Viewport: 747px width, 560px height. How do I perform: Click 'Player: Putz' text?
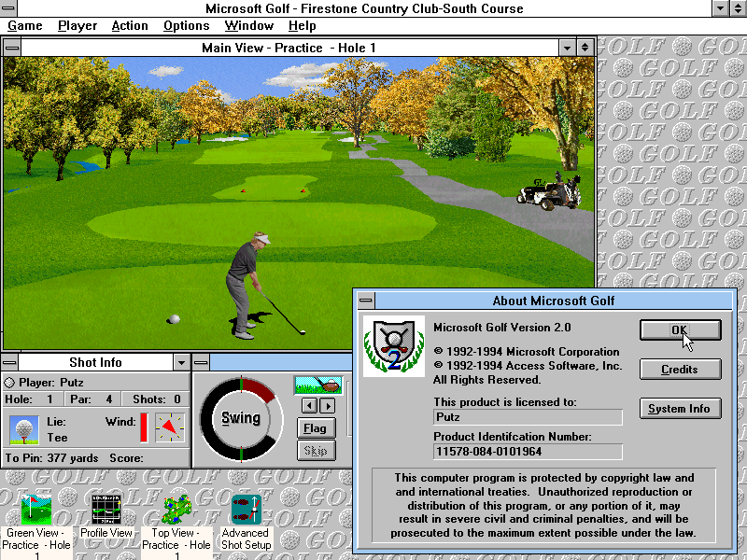point(51,383)
